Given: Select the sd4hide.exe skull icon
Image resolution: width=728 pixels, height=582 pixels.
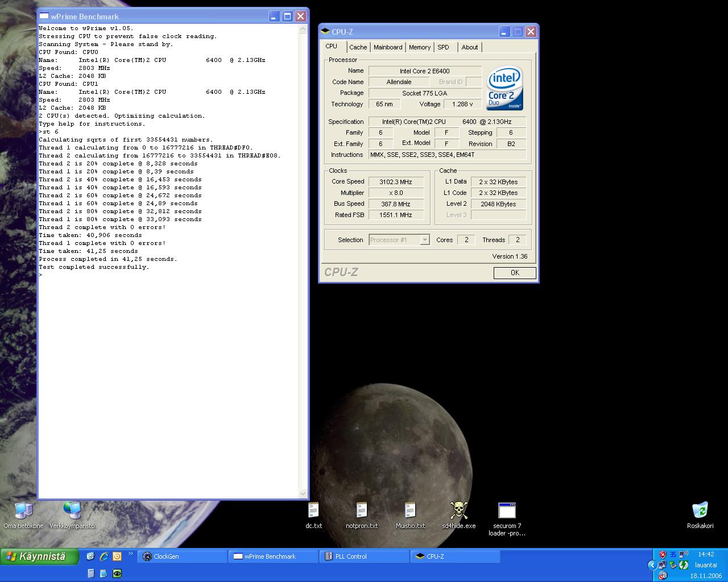Looking at the screenshot, I should pos(458,515).
